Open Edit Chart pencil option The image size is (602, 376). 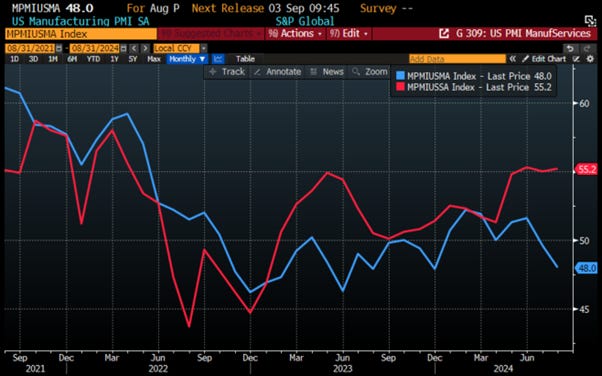point(544,59)
